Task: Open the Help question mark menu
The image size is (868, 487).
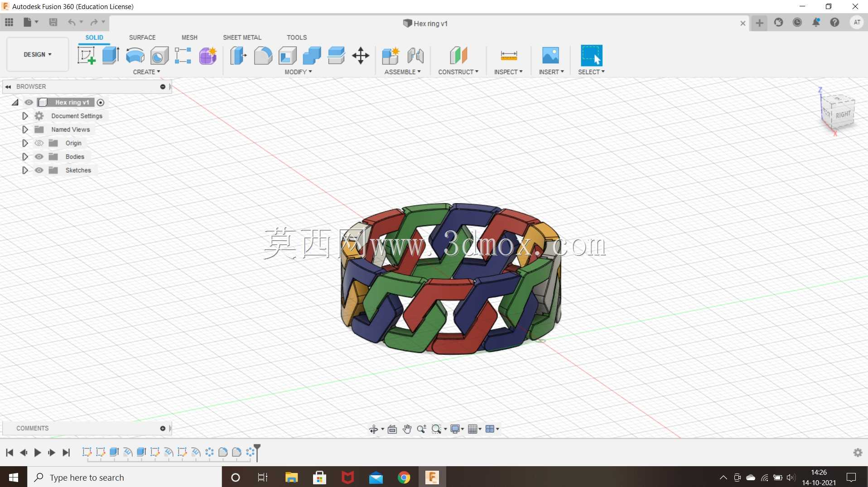Action: click(x=834, y=22)
